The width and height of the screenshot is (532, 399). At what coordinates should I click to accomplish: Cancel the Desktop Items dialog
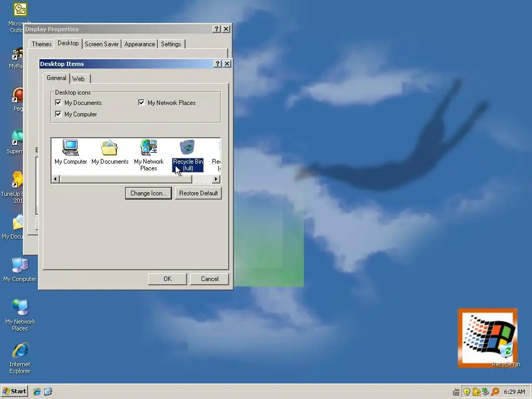click(210, 279)
